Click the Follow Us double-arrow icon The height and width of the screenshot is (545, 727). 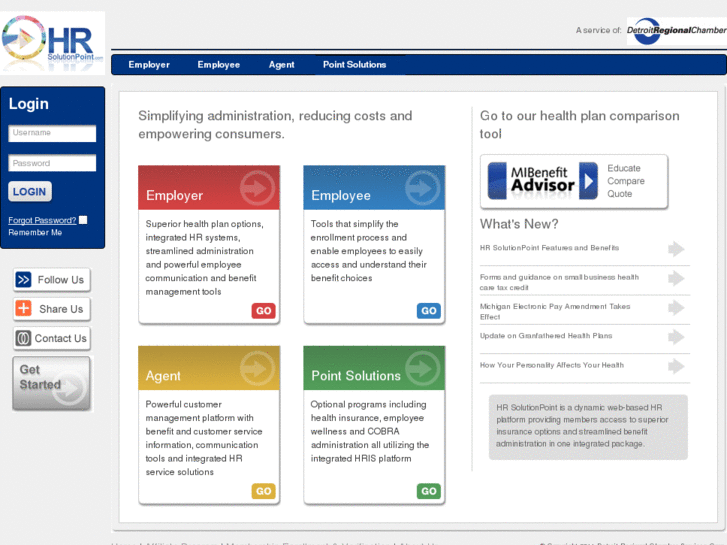coord(23,280)
